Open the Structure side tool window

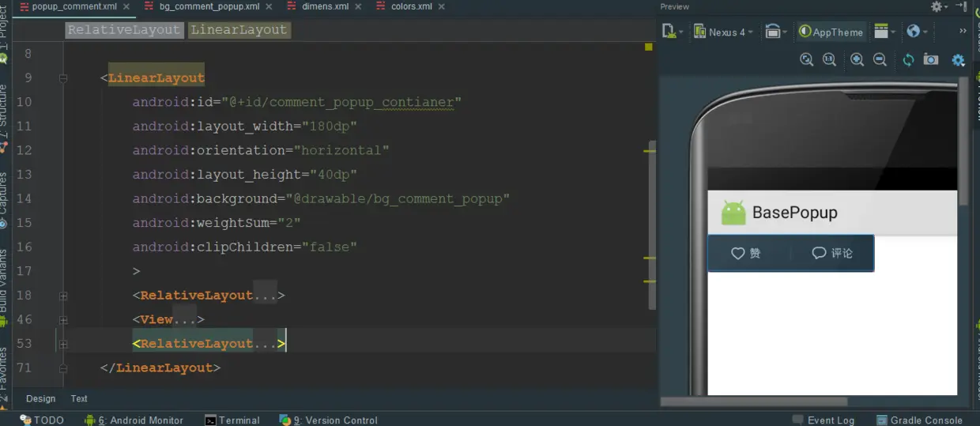coord(4,111)
